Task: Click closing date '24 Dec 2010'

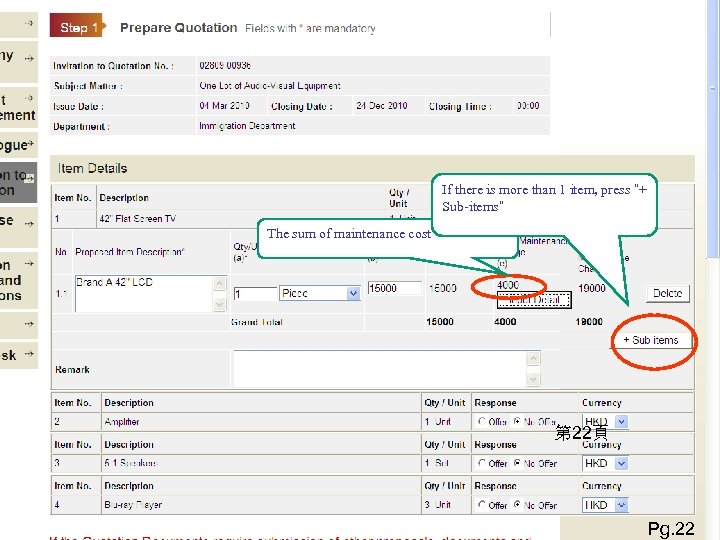Action: pos(382,106)
